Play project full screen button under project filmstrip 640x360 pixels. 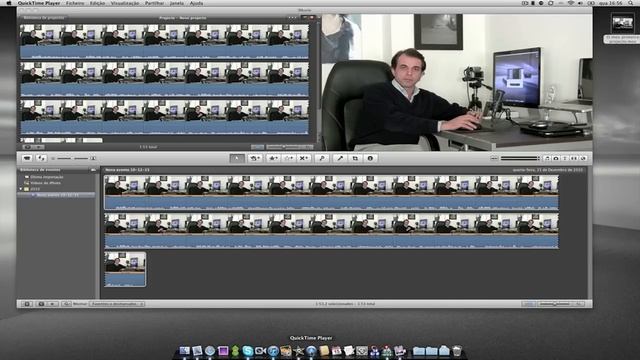27,147
